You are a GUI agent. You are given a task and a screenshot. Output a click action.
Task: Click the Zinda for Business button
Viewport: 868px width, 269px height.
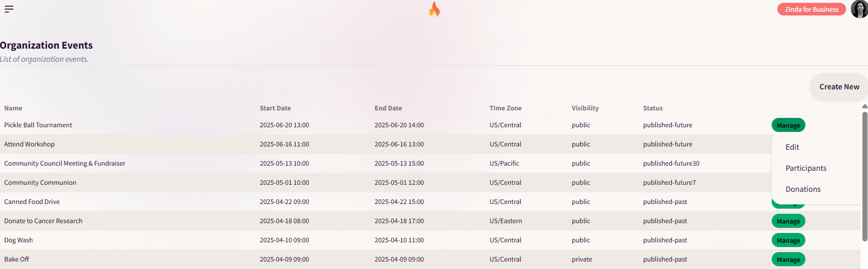coord(811,9)
